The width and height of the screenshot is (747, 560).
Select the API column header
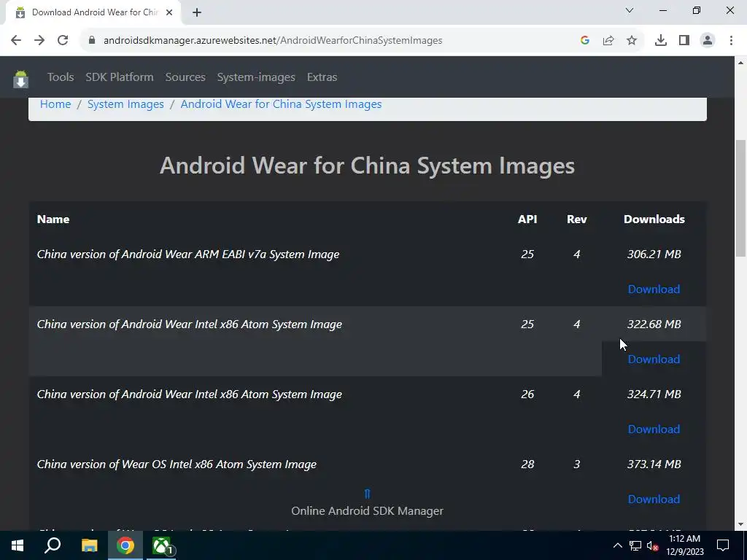(x=527, y=219)
